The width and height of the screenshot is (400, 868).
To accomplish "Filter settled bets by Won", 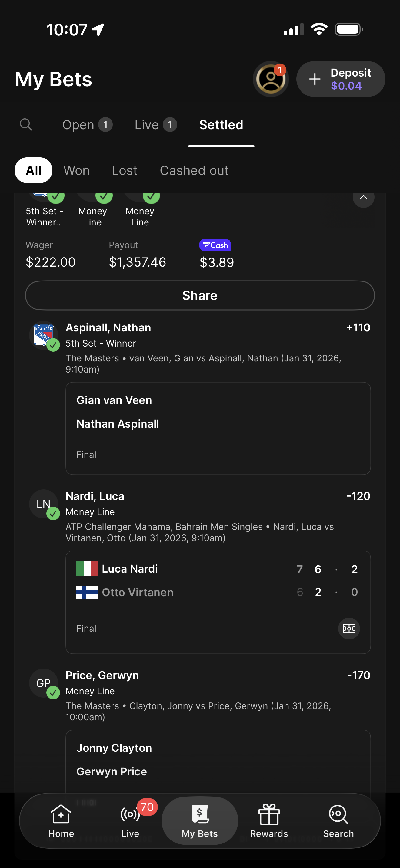I will click(x=77, y=170).
